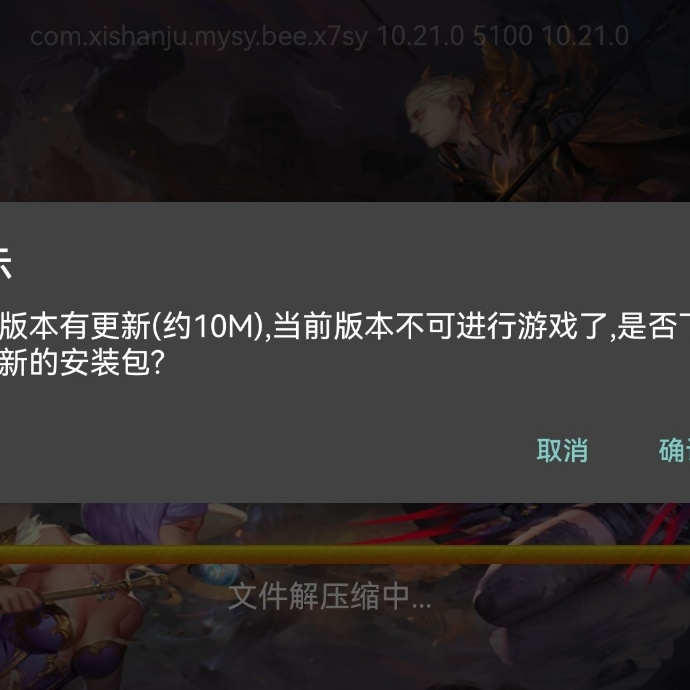Tap the 文件解压缩中... status text

[330, 597]
